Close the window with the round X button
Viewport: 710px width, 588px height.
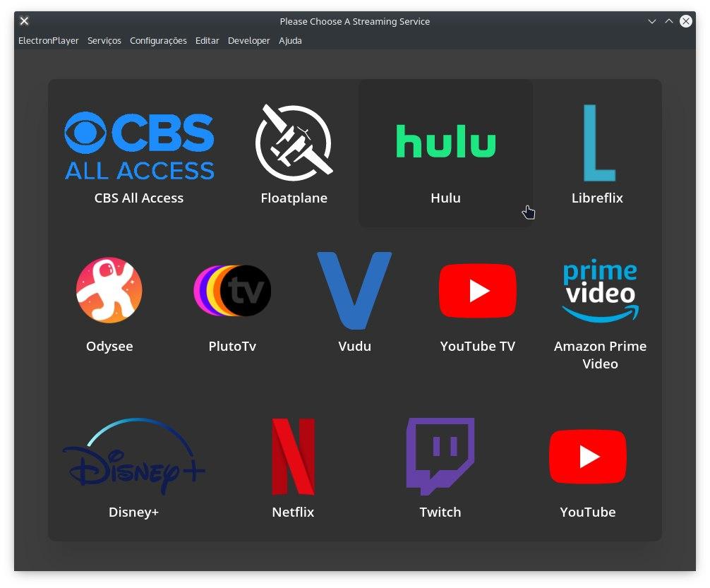(686, 21)
